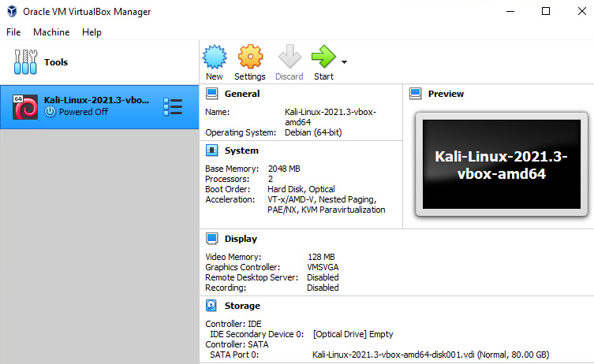Open the File menu
The height and width of the screenshot is (364, 594).
(x=13, y=32)
